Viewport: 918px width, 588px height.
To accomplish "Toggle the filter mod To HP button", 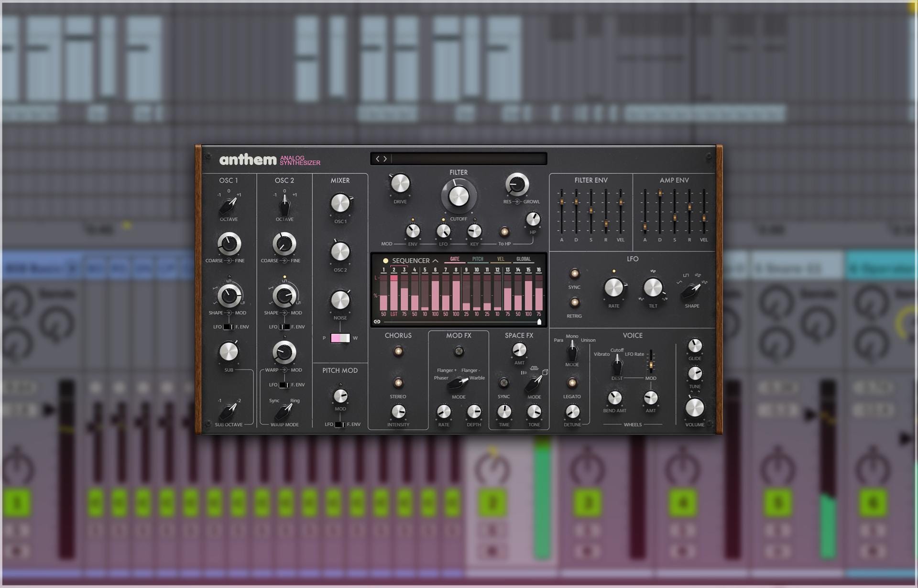I will (504, 232).
